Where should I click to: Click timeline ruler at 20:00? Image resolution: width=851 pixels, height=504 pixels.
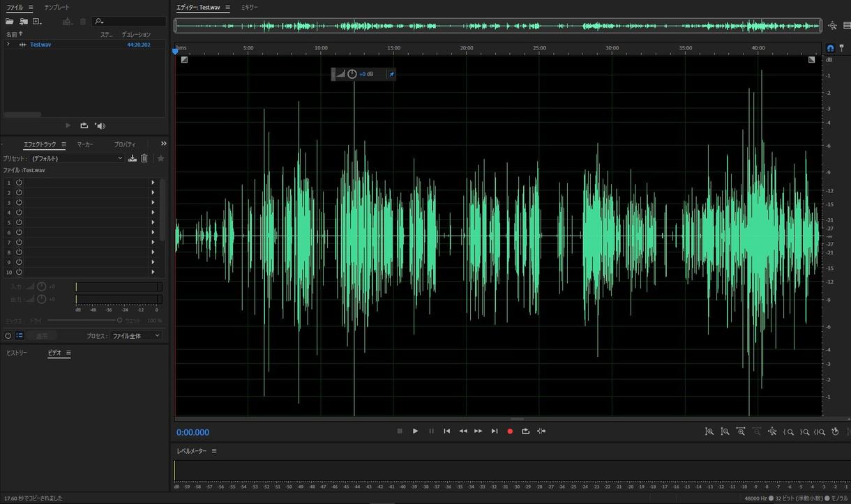[x=467, y=48]
